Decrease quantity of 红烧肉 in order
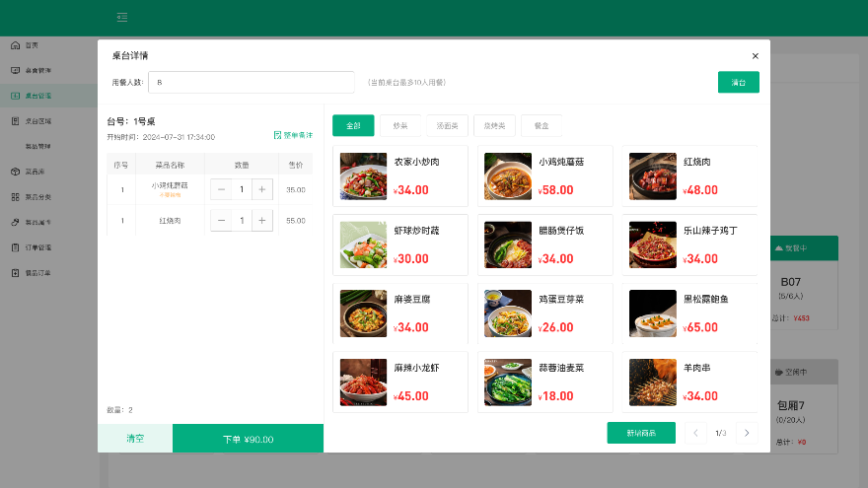 pyautogui.click(x=221, y=221)
